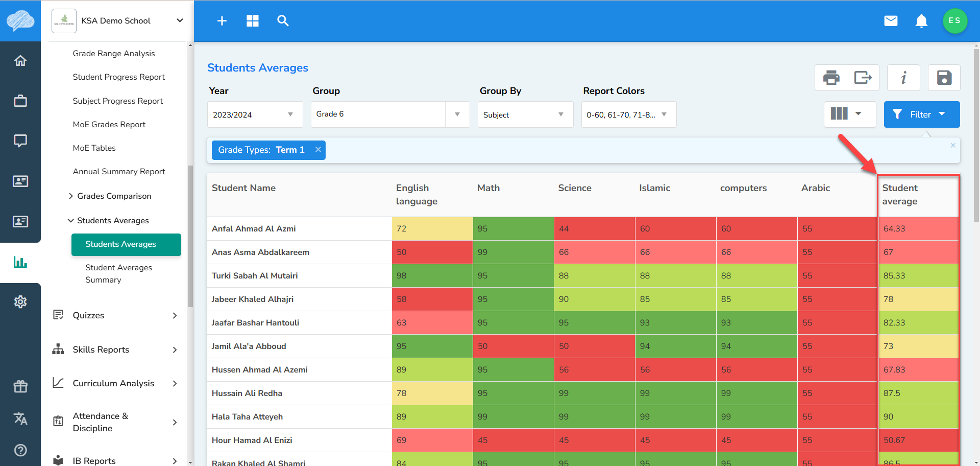Open the columns chooser dropdown

coord(850,114)
